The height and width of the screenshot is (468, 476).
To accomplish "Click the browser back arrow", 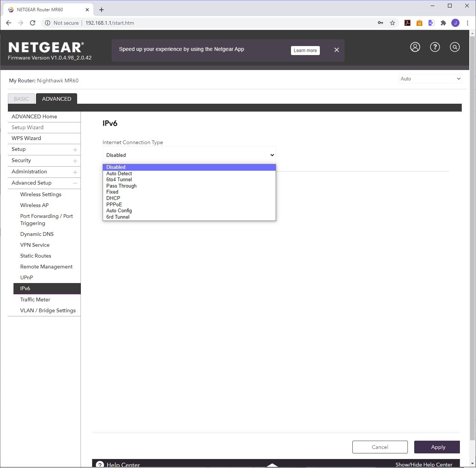I will point(9,23).
